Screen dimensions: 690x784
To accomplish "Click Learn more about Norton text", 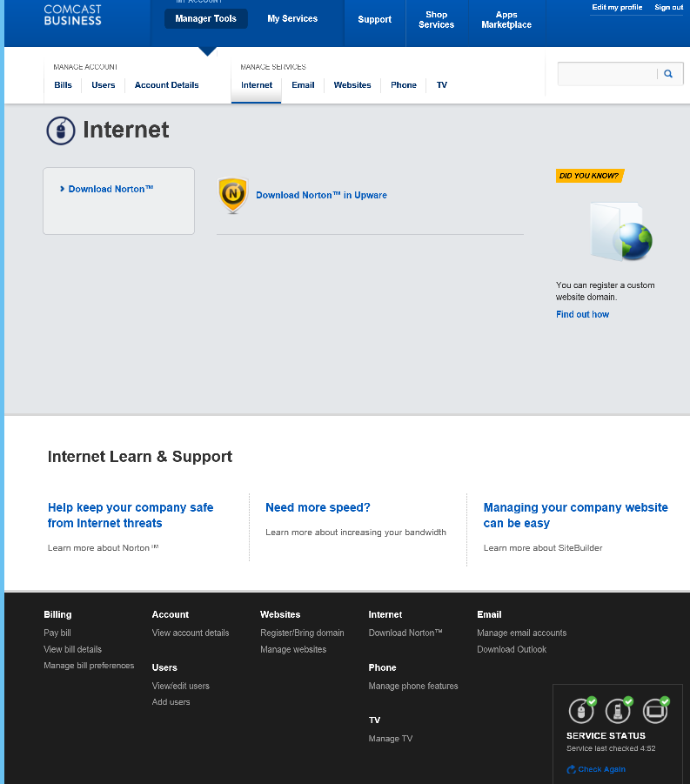I will pyautogui.click(x=103, y=548).
